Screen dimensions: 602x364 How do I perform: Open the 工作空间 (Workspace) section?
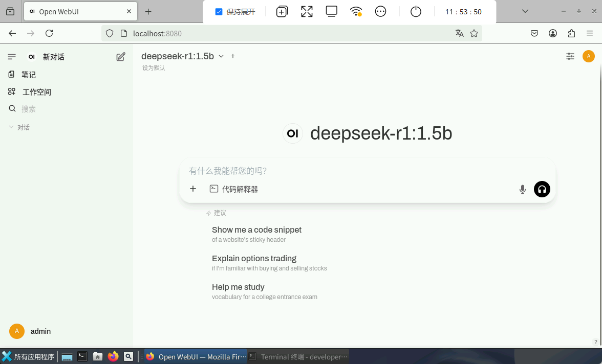click(x=36, y=92)
